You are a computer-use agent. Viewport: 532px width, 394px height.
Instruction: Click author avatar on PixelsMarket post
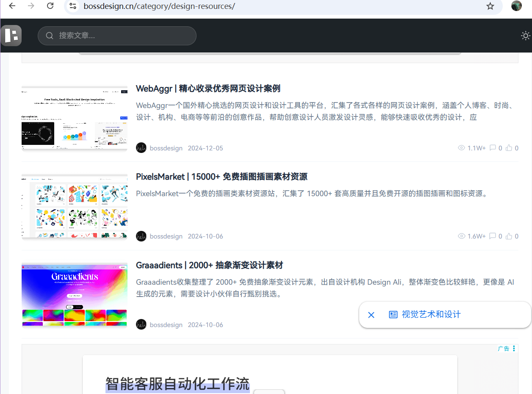point(141,236)
